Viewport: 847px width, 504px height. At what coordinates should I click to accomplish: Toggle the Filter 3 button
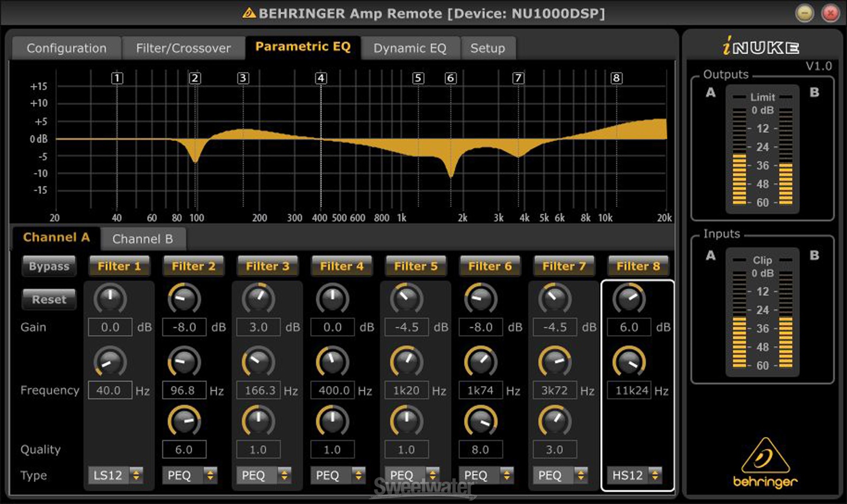(267, 266)
